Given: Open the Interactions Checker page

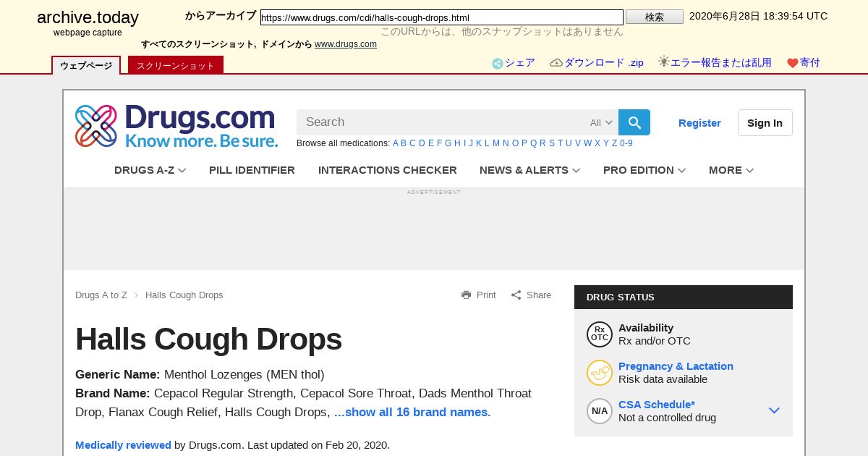Looking at the screenshot, I should point(388,170).
